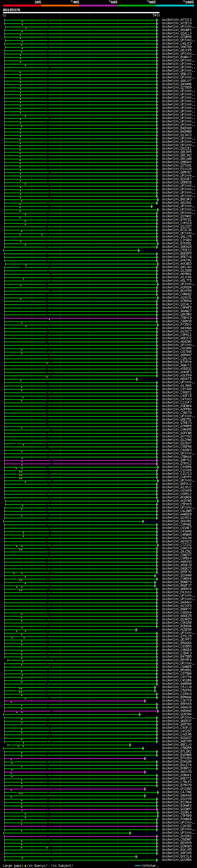Open hit UniRef100_A7SEI9
This screenshot has height=868, width=197.
(177, 23)
